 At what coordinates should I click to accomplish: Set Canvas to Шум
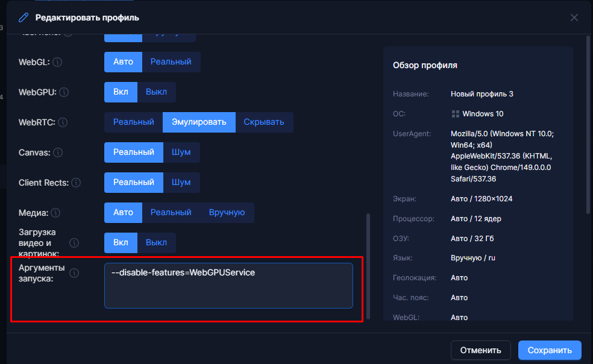tap(181, 152)
